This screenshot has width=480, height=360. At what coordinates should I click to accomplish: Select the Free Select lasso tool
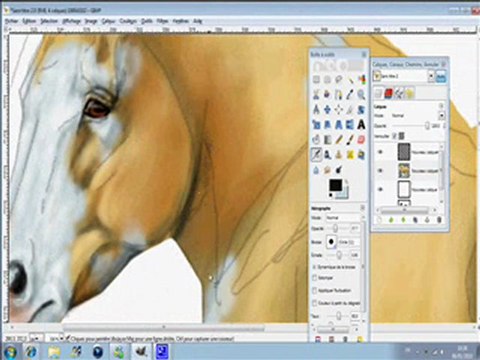point(338,79)
